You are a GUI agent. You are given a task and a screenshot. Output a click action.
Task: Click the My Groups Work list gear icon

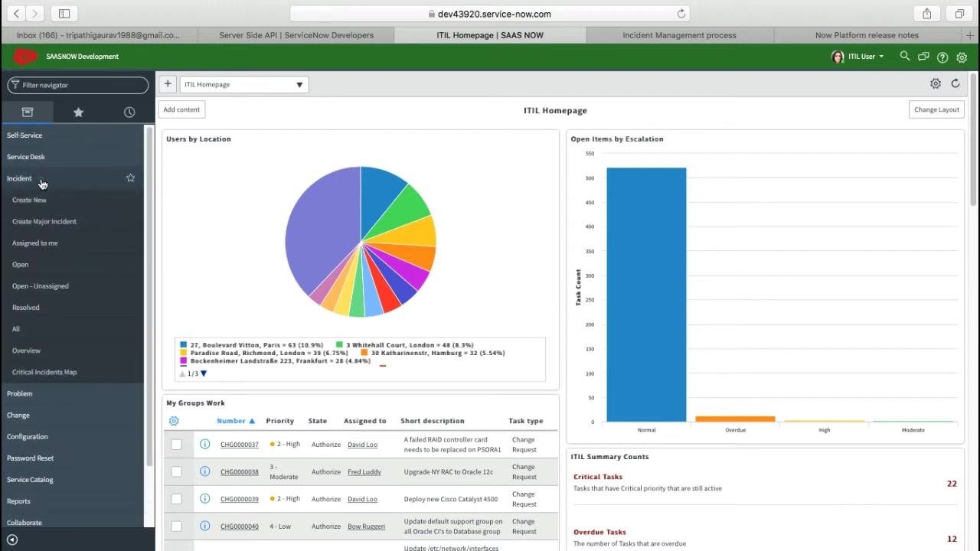point(174,421)
